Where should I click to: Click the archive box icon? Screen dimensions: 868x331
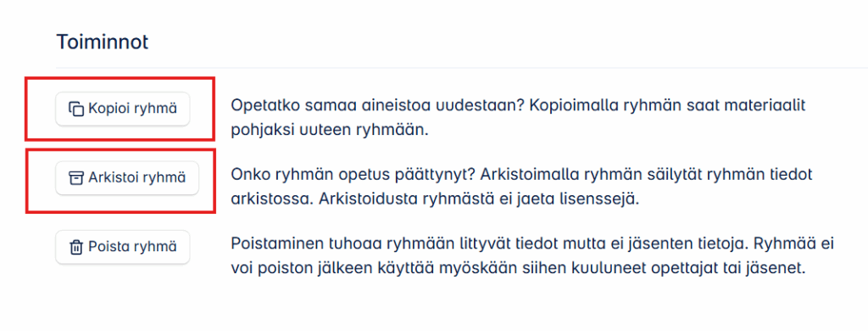click(x=75, y=178)
